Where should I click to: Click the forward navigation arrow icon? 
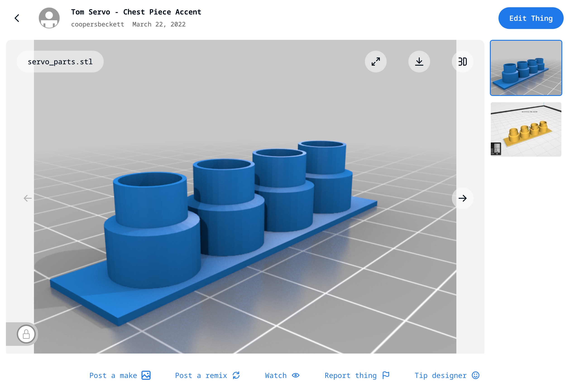[462, 198]
